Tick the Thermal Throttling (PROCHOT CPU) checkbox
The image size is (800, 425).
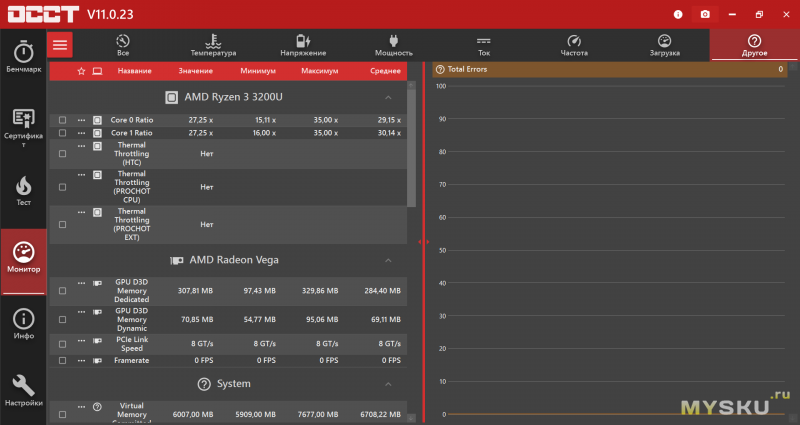(62, 187)
